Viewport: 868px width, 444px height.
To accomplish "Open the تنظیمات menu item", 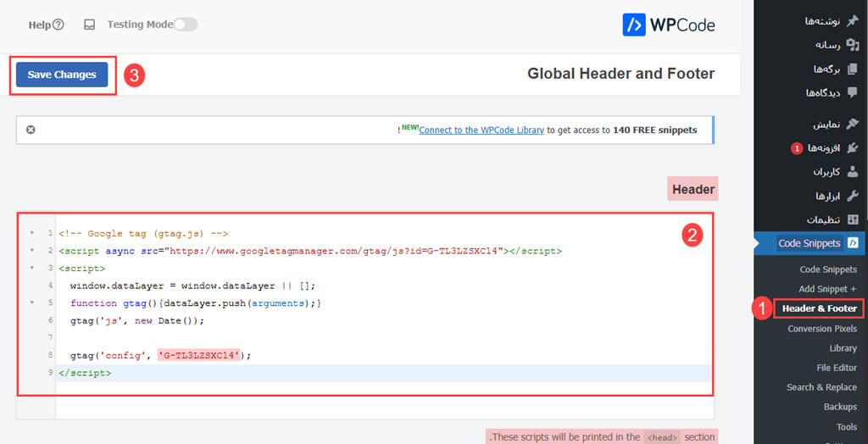I will (x=823, y=219).
